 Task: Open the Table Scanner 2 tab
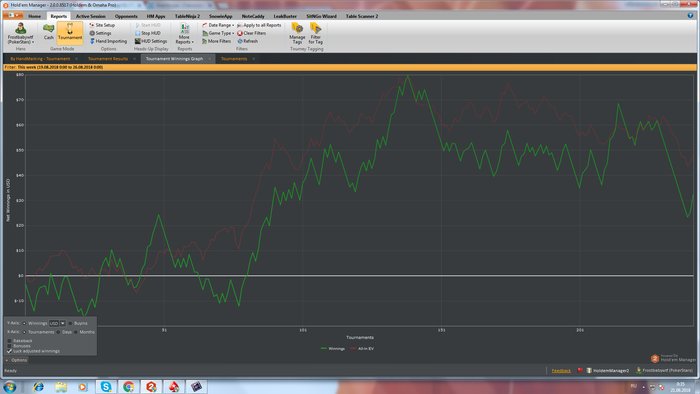(362, 16)
